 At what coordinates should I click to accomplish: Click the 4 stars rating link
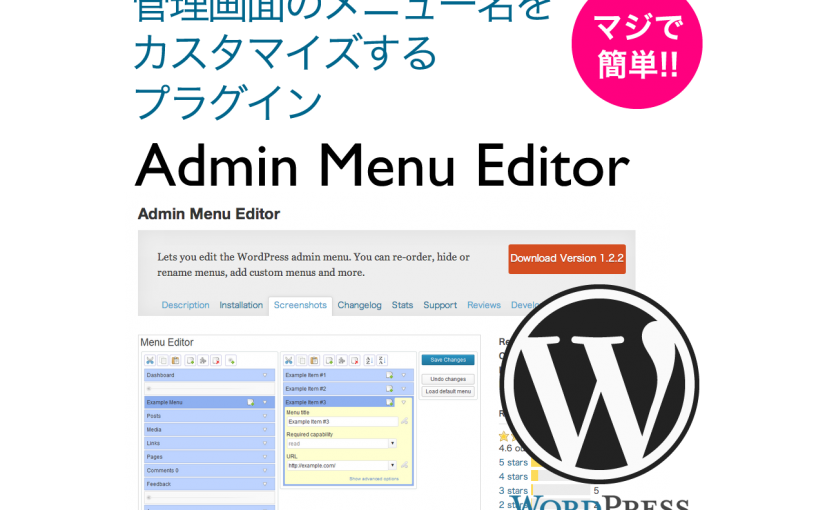point(513,477)
